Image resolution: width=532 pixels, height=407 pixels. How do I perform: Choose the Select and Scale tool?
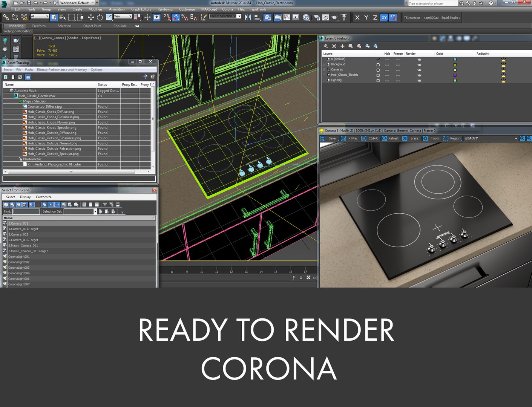coord(109,17)
